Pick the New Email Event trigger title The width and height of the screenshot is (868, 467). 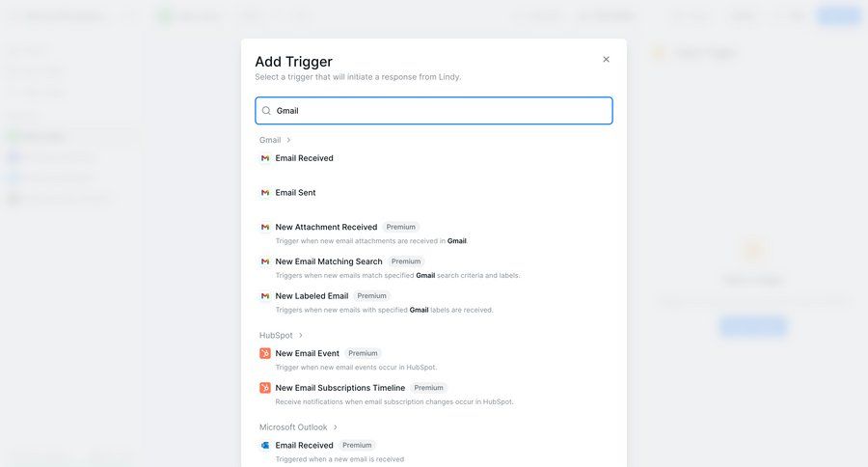(308, 353)
